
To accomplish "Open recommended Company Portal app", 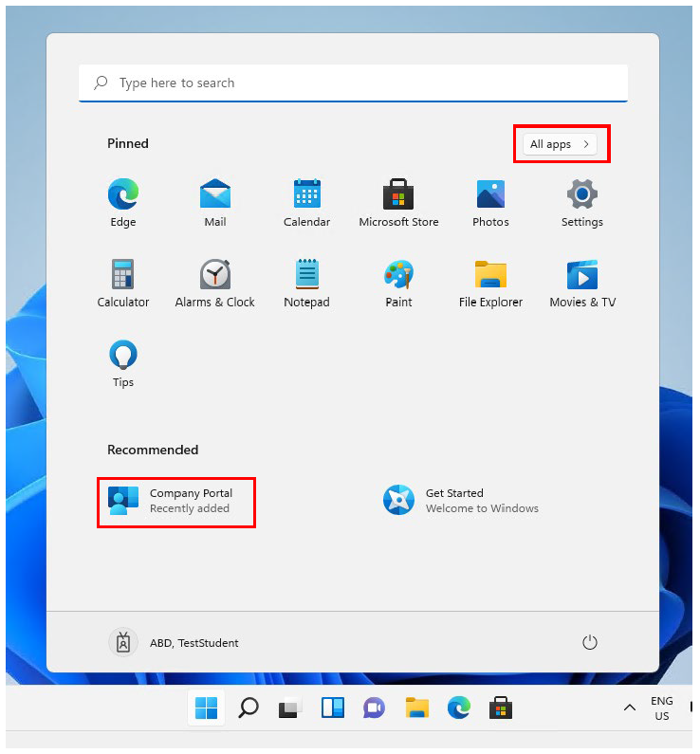I will click(176, 501).
